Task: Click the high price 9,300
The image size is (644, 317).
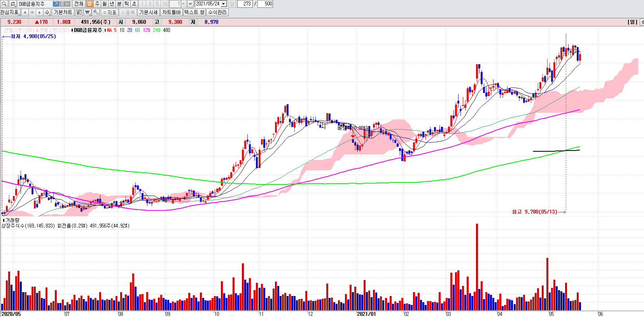Action: (175, 22)
